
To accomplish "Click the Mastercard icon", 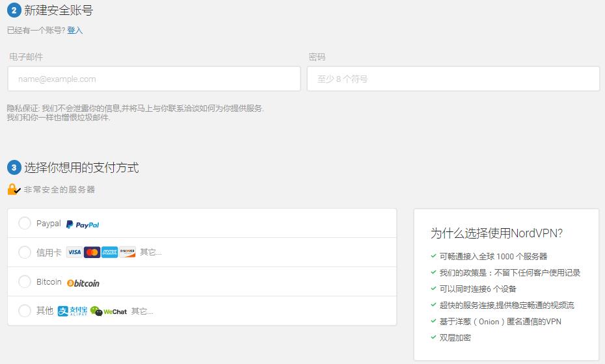I will [x=92, y=252].
